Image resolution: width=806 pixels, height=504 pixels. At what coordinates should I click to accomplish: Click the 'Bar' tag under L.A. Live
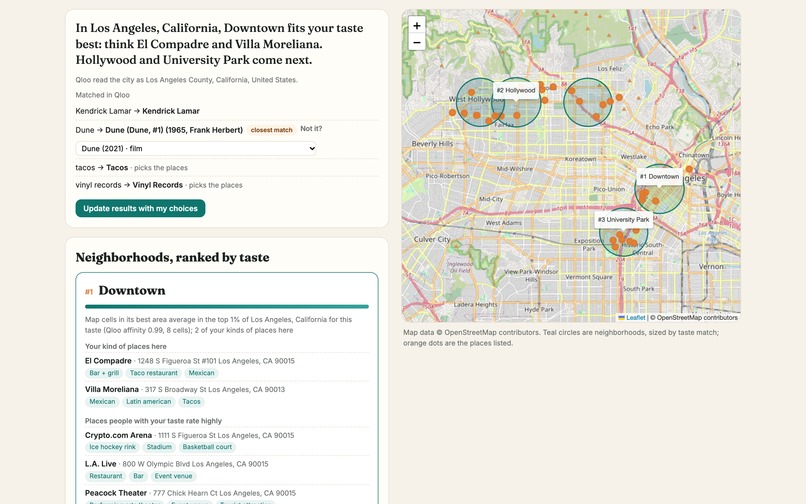(x=139, y=476)
